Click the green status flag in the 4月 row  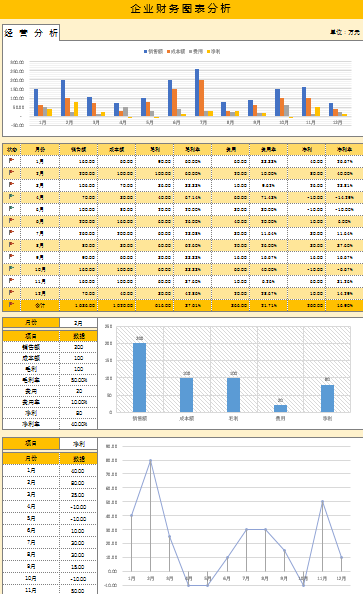[x=12, y=197]
